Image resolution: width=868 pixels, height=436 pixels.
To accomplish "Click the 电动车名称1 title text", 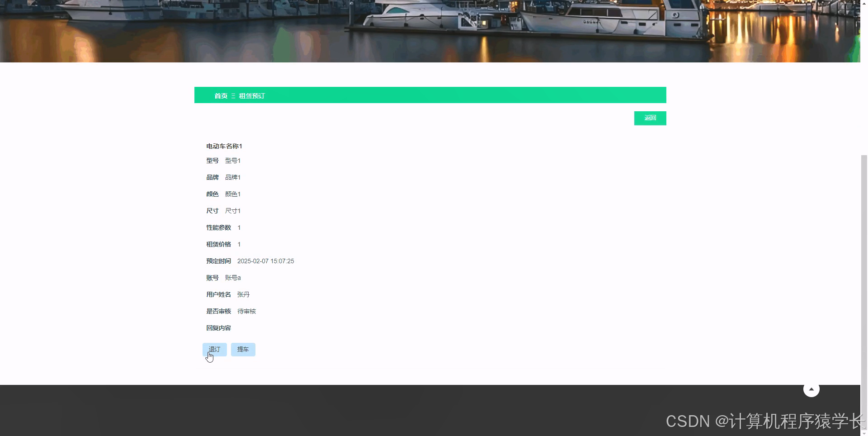I will 224,146.
